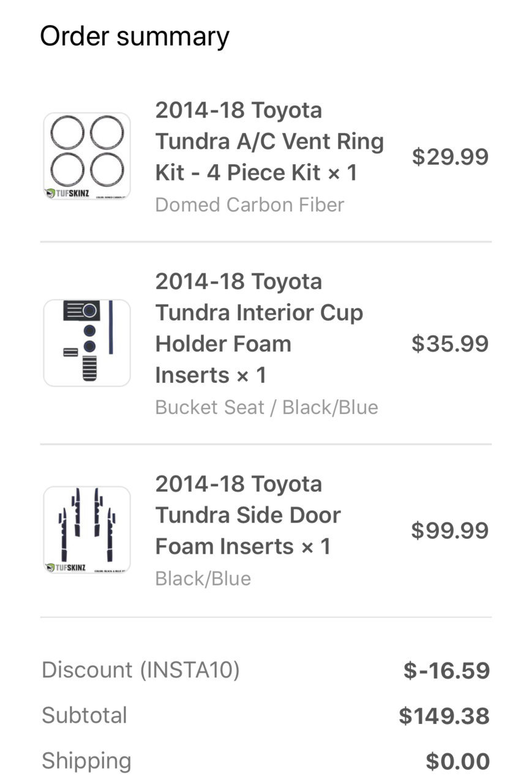The width and height of the screenshot is (532, 784).
Task: Click the $99.99 price
Action: tap(450, 530)
